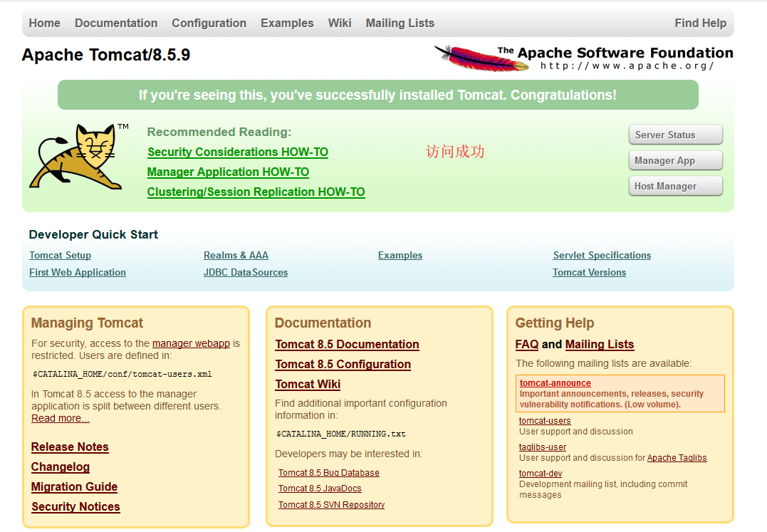The image size is (767, 532).
Task: Go to Configuration in the top nav
Action: point(209,23)
